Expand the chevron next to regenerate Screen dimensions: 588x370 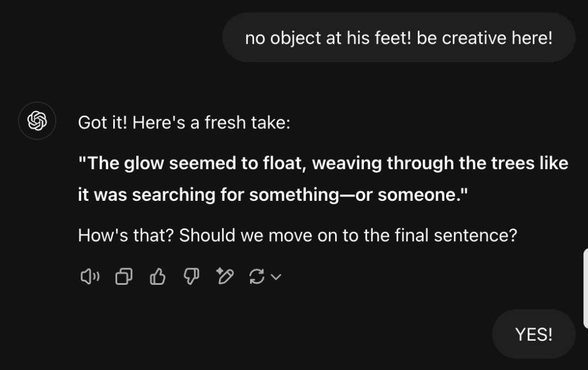[276, 277]
